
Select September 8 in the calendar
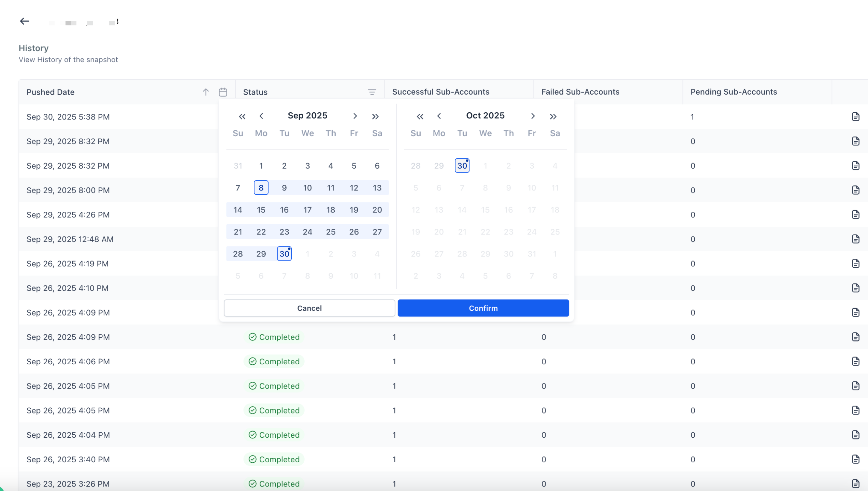tap(261, 188)
